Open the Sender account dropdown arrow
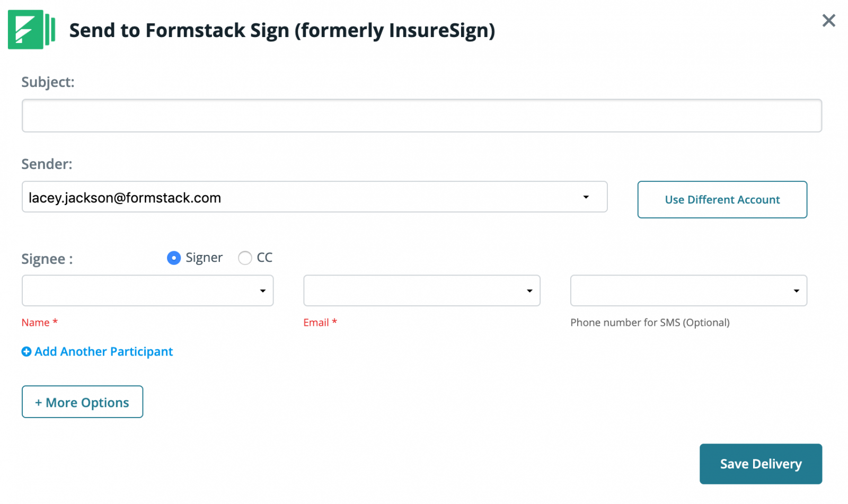848x504 pixels. pyautogui.click(x=586, y=197)
